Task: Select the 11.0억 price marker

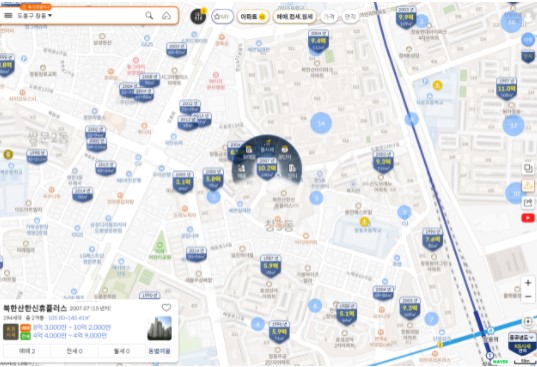Action: (507, 89)
